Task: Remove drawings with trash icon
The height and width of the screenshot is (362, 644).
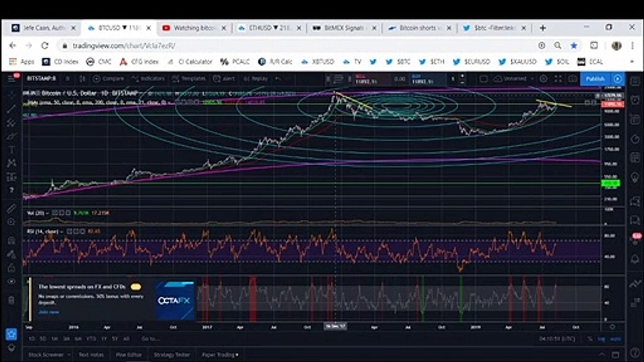Action: (12, 300)
